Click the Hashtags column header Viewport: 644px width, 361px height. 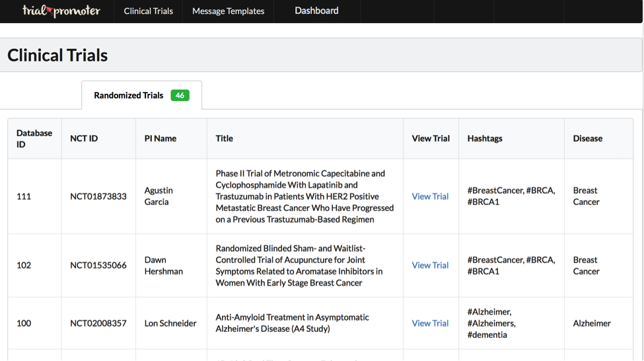tap(485, 138)
